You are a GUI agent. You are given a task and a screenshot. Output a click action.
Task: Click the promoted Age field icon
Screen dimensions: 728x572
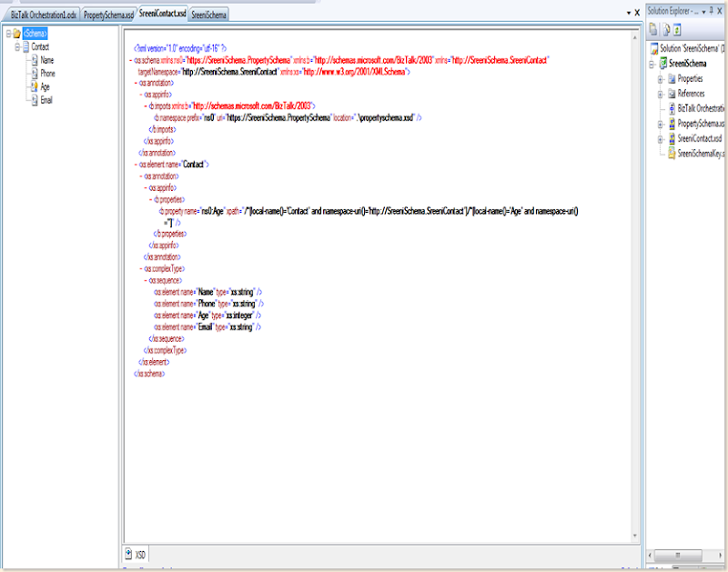[x=35, y=86]
